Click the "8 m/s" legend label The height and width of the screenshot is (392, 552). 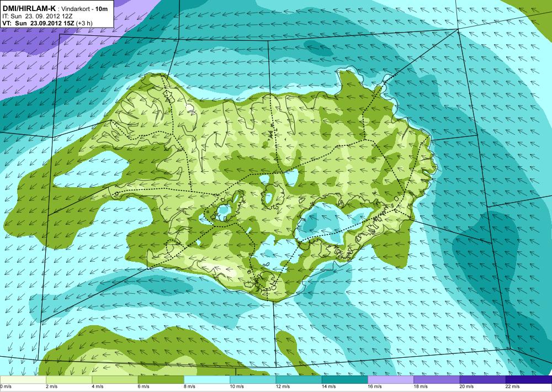190,386
